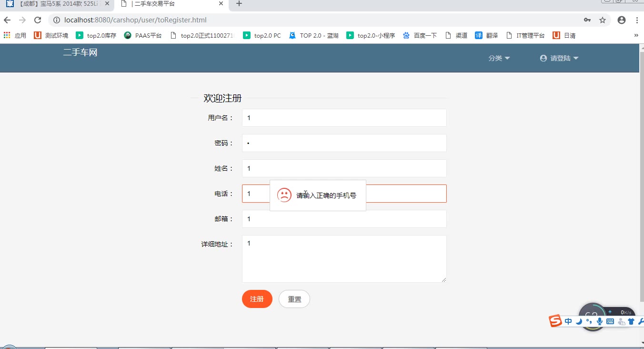Image resolution: width=644 pixels, height=349 pixels.
Task: Open the TOP 2.0 - 蓝湖 bookmark
Action: 313,35
